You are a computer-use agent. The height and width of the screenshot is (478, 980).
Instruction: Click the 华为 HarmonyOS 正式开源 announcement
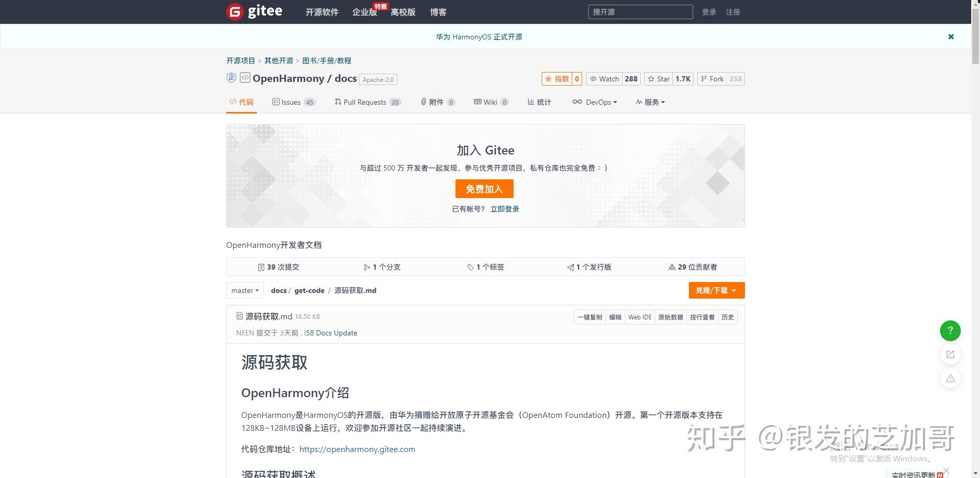(479, 37)
